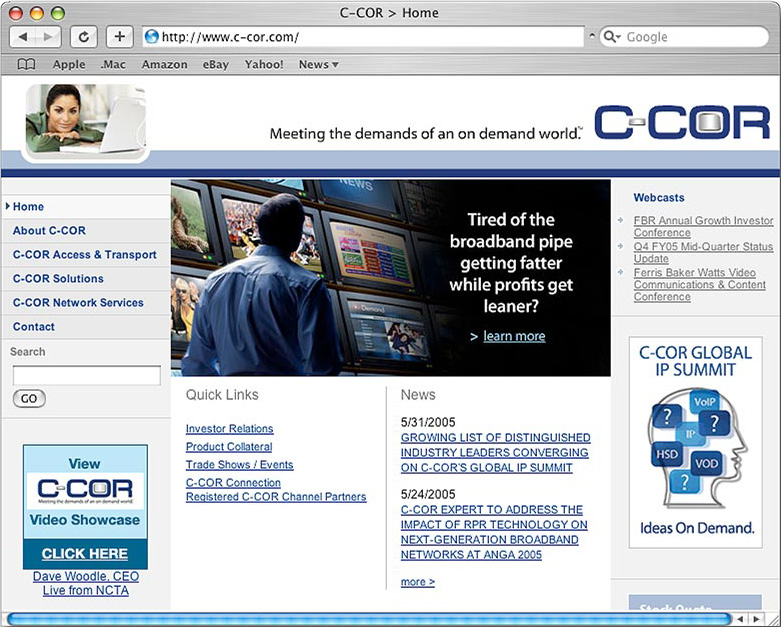Click the browser Back arrow button
781x627 pixels.
click(23, 37)
